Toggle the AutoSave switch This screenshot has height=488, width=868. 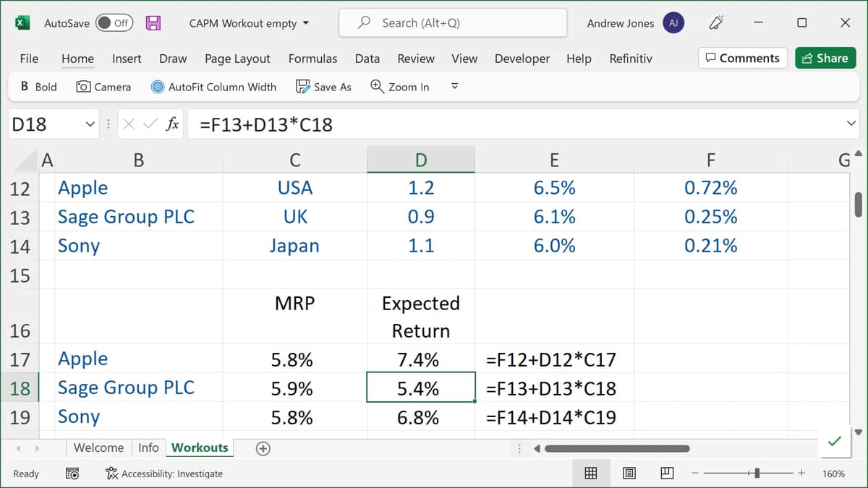point(114,23)
